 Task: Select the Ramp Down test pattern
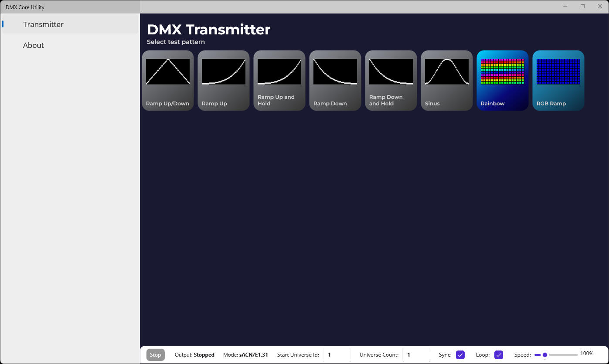pyautogui.click(x=335, y=80)
